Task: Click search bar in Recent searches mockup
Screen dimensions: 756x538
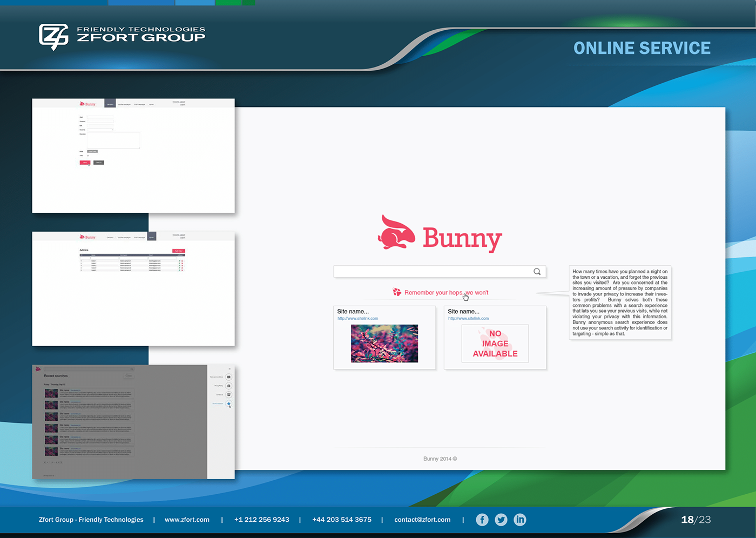Action: coord(89,369)
